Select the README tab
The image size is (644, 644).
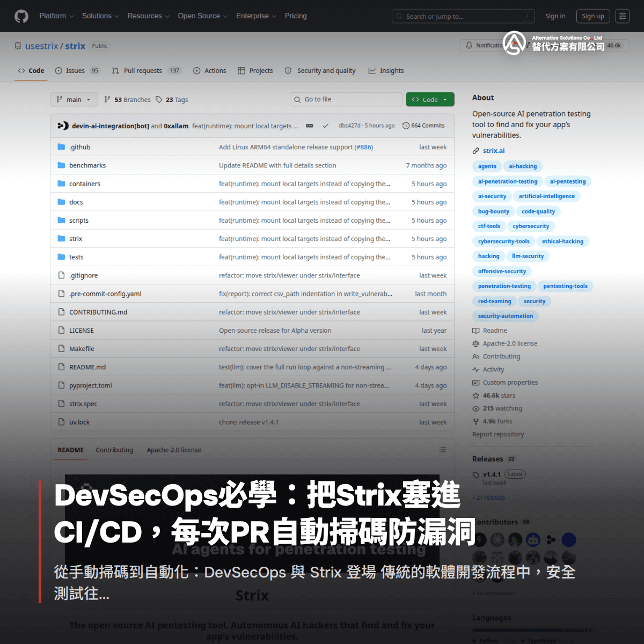(71, 450)
